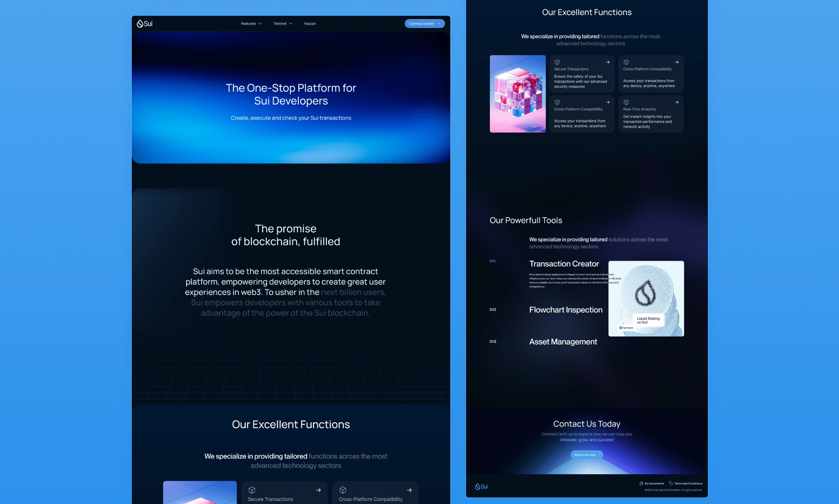The height and width of the screenshot is (504, 839).
Task: Click the Sui documents footer icon
Action: point(641,483)
